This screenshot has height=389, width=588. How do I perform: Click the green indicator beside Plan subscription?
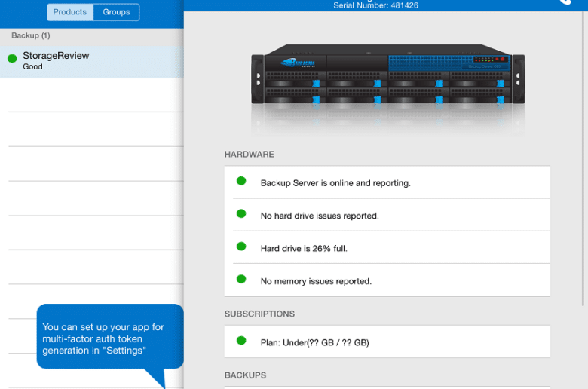coord(241,341)
